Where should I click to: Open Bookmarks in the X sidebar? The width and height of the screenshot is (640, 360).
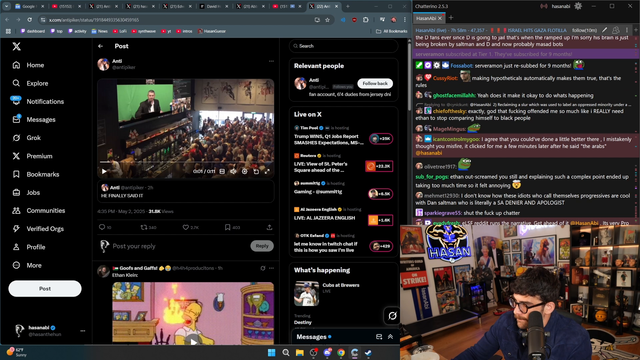tap(36, 174)
